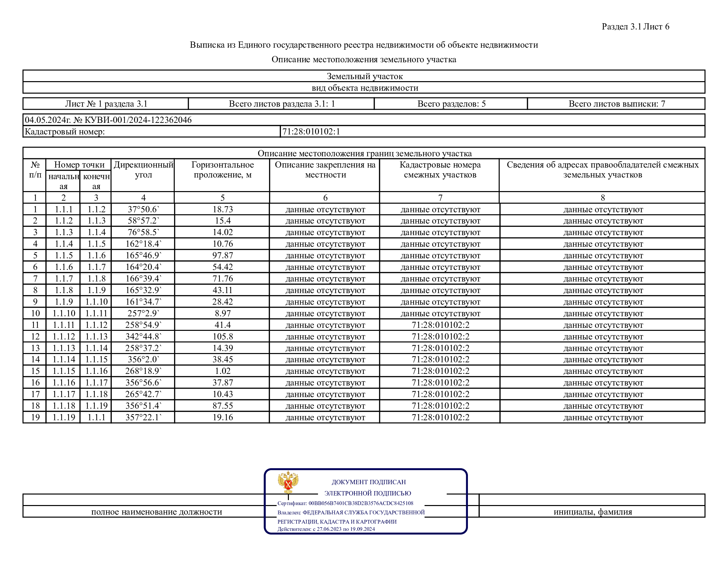The width and height of the screenshot is (728, 563).
Task: Click the certificate number line in the stamp
Action: pos(345,503)
